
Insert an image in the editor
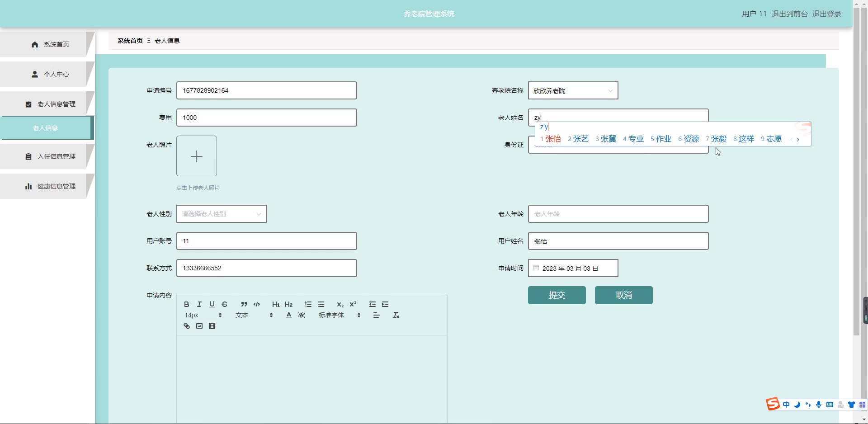coord(199,326)
